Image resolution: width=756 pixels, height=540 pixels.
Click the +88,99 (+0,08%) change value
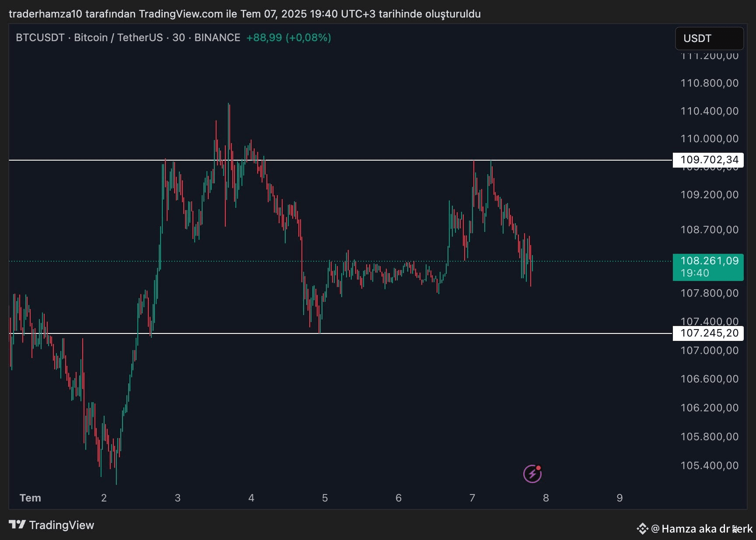pyautogui.click(x=289, y=38)
